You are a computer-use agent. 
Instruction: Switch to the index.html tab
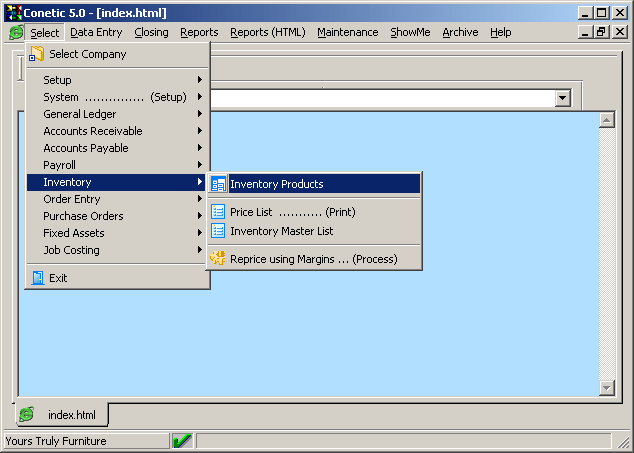[61, 414]
